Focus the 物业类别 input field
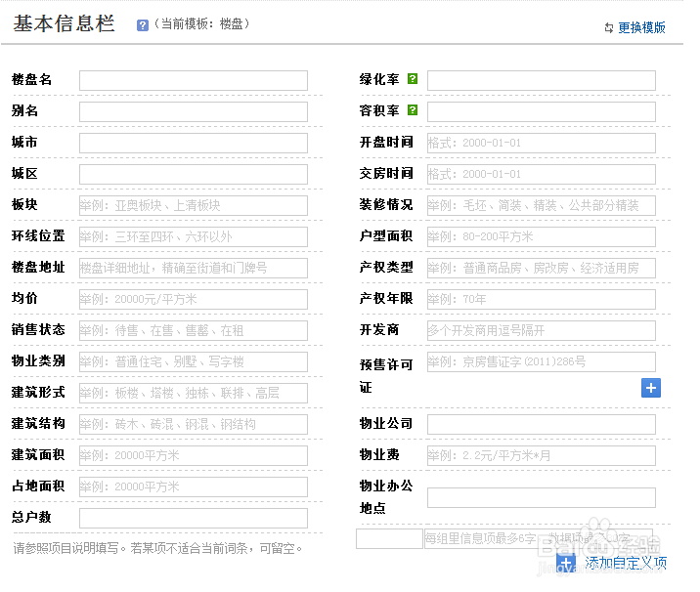This screenshot has width=700, height=592. tap(194, 361)
